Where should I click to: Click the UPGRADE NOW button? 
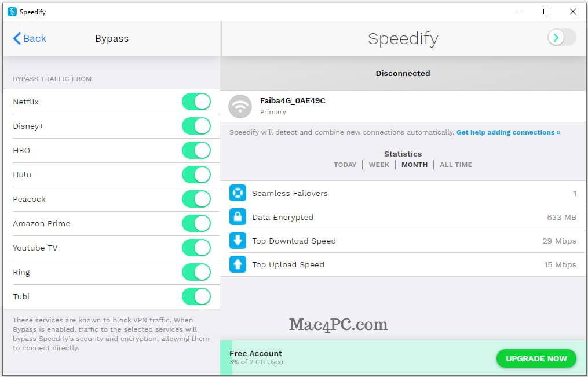[536, 358]
